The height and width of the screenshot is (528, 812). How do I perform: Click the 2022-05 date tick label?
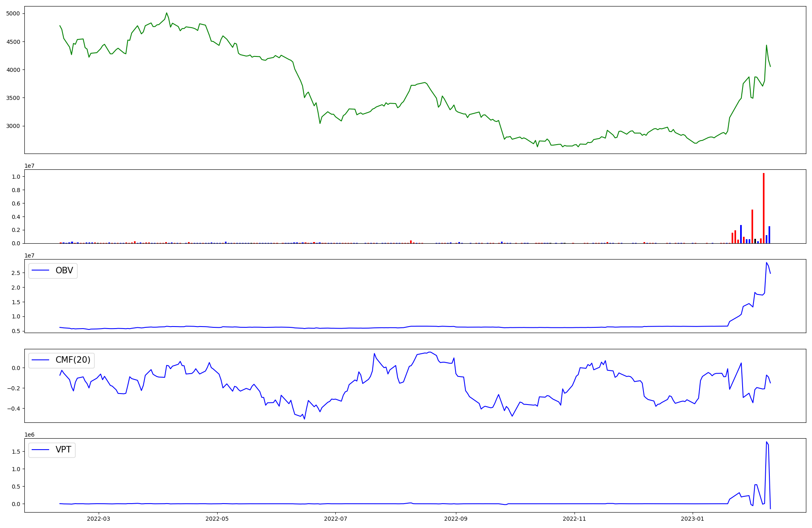(x=217, y=519)
